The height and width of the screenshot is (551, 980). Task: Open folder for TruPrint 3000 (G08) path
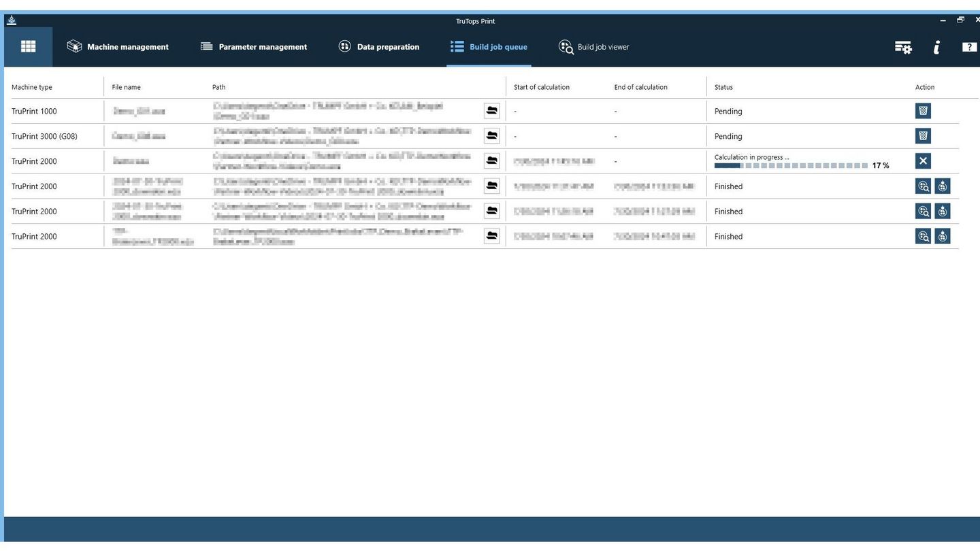(x=491, y=136)
